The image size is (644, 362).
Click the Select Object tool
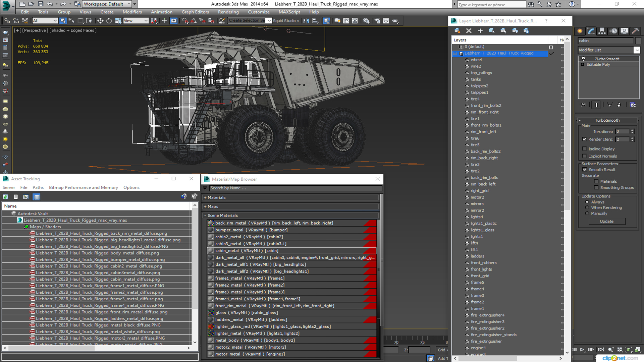pos(63,21)
